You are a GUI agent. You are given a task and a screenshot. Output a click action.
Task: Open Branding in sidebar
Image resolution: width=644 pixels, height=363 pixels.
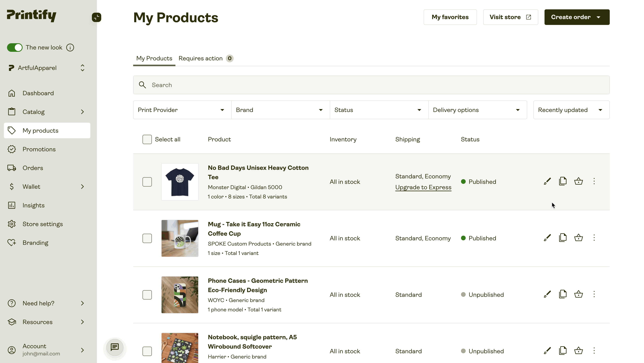pos(47,243)
